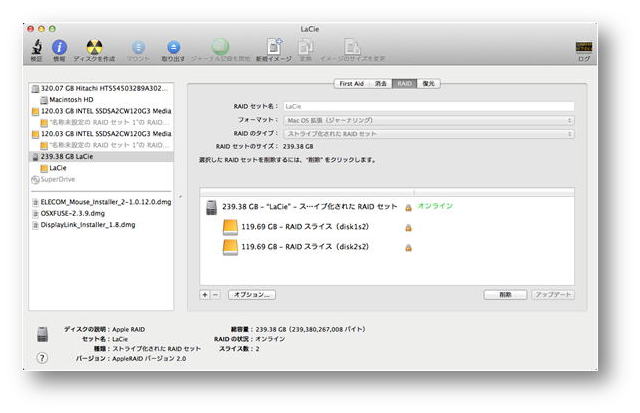Switch to the Restore tab
The image size is (640, 413).
click(428, 84)
